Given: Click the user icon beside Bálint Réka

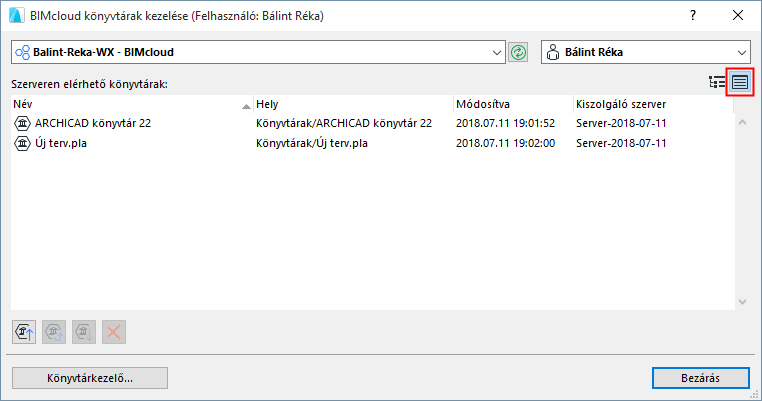Looking at the screenshot, I should [x=553, y=52].
